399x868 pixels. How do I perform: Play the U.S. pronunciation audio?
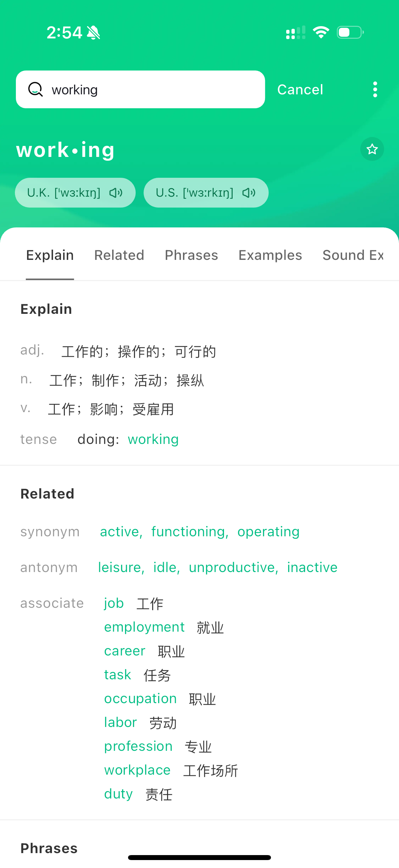(x=206, y=193)
